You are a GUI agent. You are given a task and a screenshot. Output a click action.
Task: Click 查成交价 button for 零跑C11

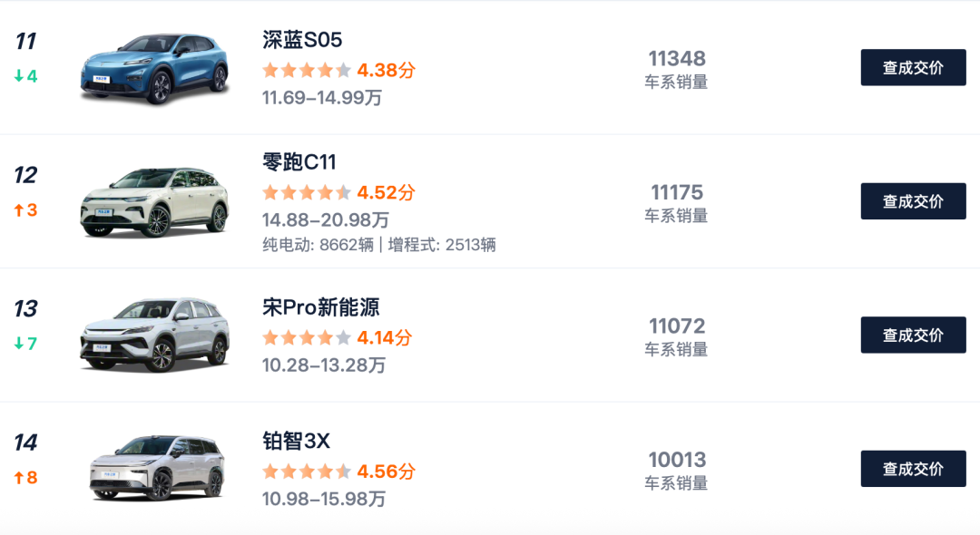pyautogui.click(x=913, y=201)
